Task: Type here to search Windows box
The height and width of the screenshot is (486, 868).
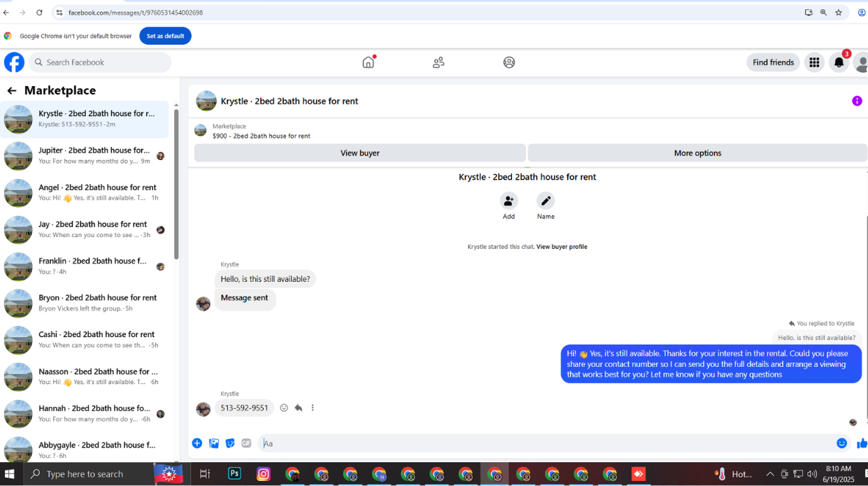Action: point(89,473)
